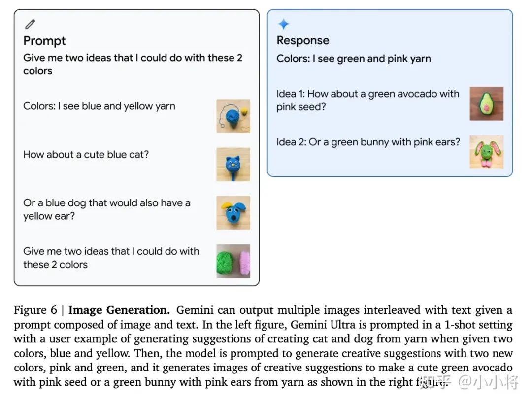The height and width of the screenshot is (404, 532).
Task: Click the Zhihu watermark in the corner
Action: pos(468,383)
